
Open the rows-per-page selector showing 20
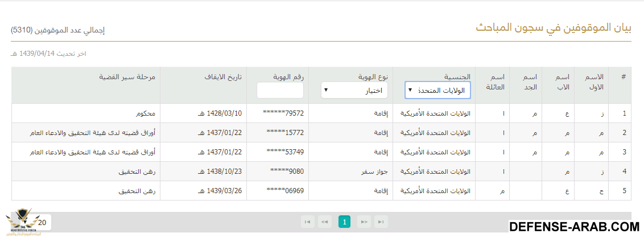click(43, 222)
